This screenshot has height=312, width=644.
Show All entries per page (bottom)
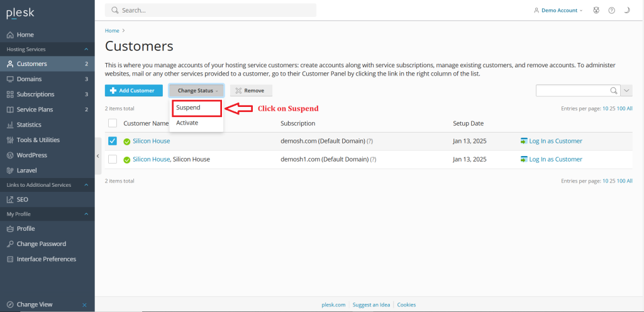[x=630, y=181]
